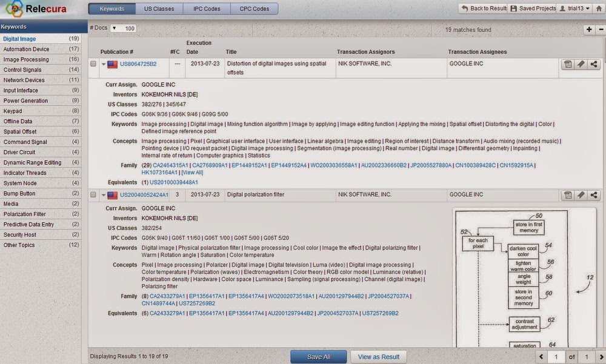Open publication link US8064725B2
Screen dimensions: 606x364
pyautogui.click(x=138, y=64)
